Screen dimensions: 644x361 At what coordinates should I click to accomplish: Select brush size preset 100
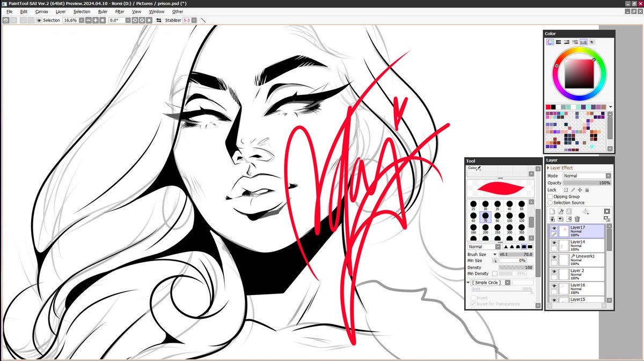click(510, 217)
